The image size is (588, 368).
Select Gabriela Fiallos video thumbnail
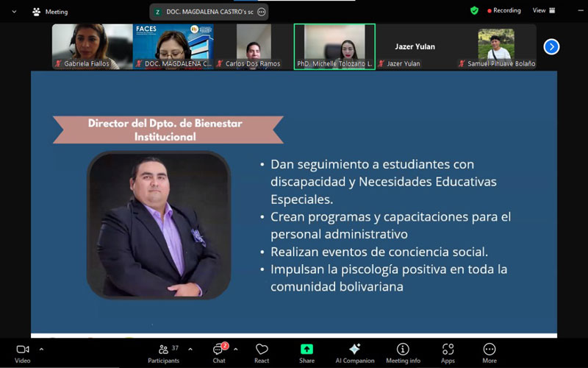click(92, 46)
